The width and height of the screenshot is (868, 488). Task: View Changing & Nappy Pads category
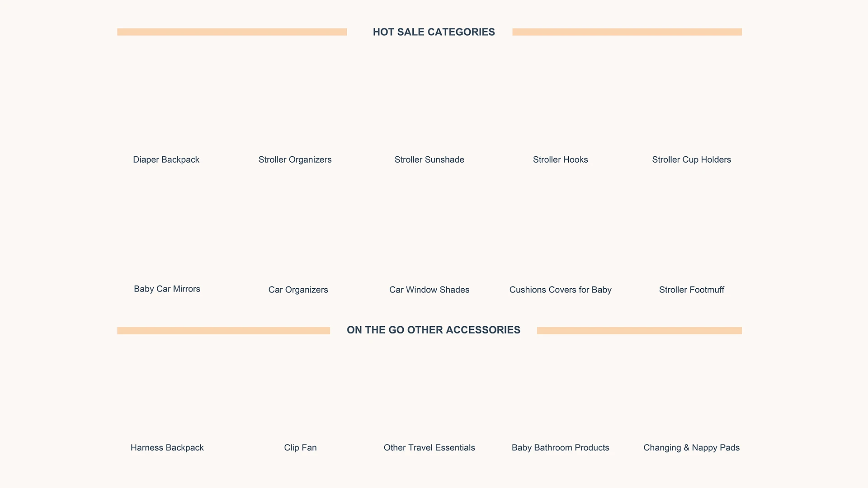tap(691, 447)
